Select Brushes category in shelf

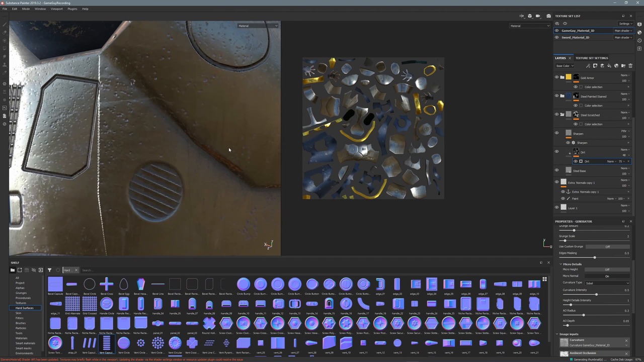coord(21,323)
